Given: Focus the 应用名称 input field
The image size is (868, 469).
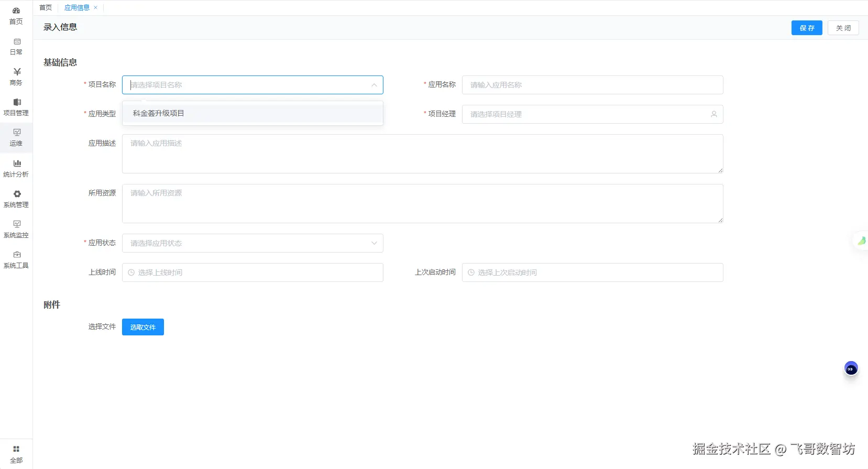Looking at the screenshot, I should coord(592,85).
